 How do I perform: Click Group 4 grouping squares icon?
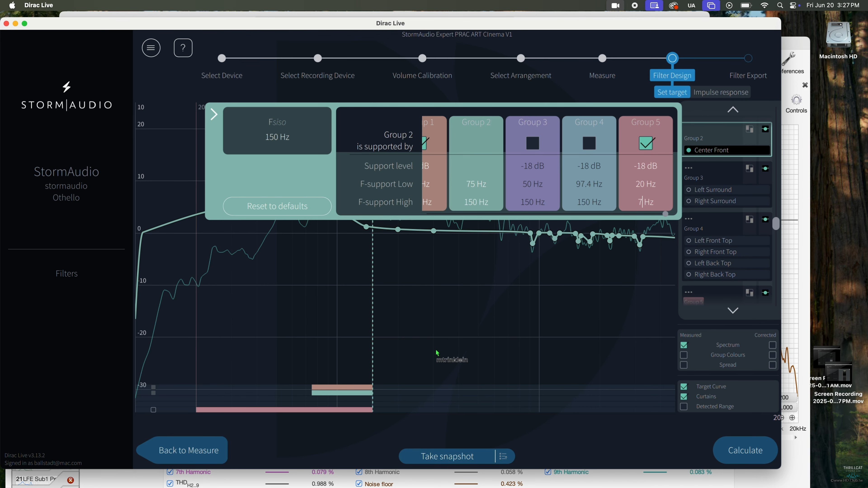tap(749, 220)
